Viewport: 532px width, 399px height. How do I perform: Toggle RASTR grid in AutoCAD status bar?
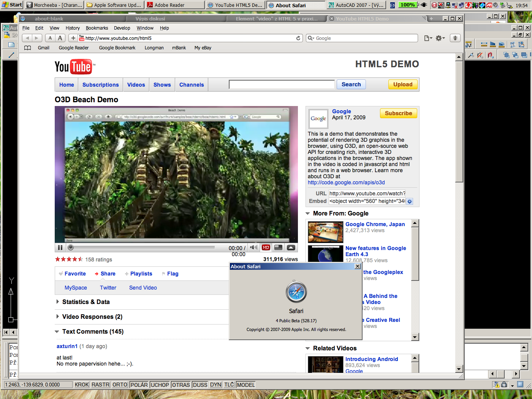(x=100, y=385)
